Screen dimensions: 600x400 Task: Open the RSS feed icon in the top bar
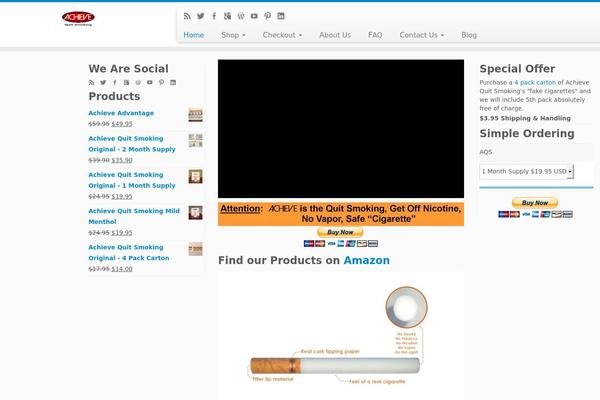[187, 16]
